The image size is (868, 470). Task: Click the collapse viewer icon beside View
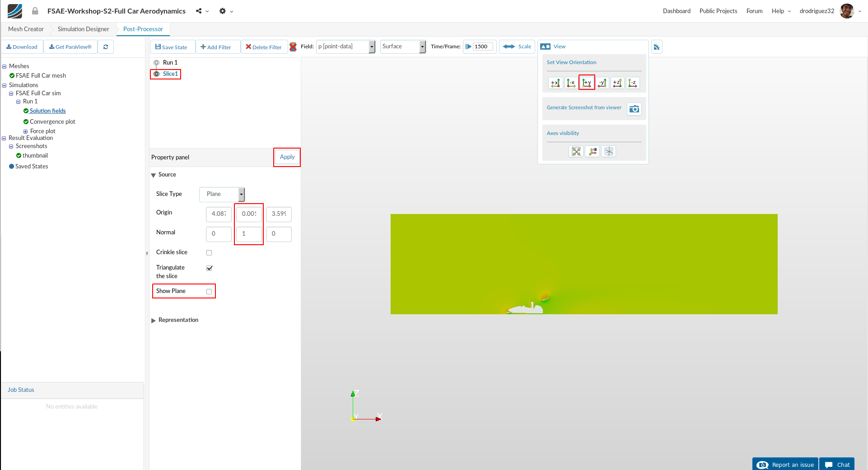click(657, 47)
